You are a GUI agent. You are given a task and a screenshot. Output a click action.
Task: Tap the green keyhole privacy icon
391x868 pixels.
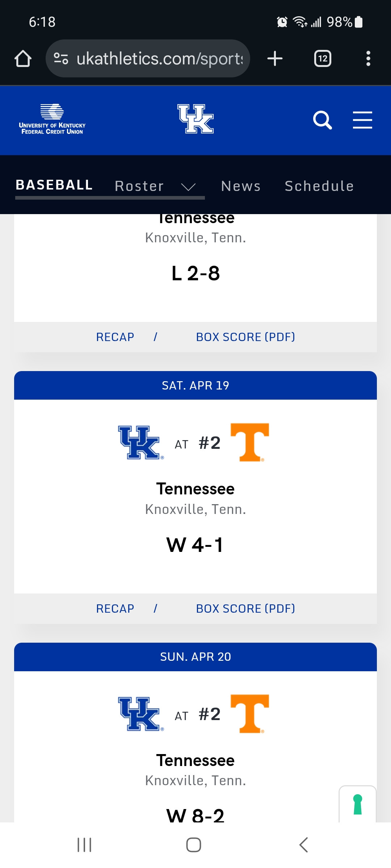pyautogui.click(x=358, y=804)
